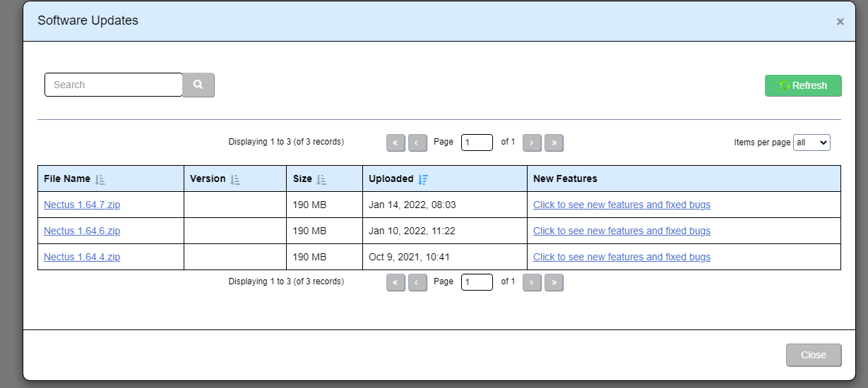This screenshot has width=868, height=388.
Task: Click the Software Updates dialog title
Action: click(88, 20)
